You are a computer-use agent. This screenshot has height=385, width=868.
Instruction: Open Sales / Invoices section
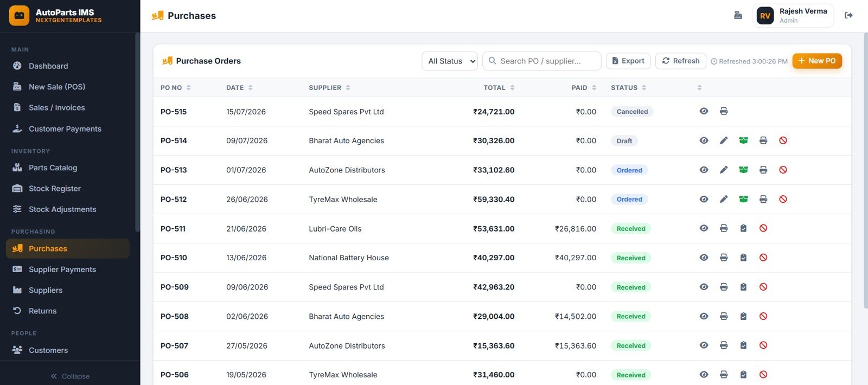coord(68,107)
